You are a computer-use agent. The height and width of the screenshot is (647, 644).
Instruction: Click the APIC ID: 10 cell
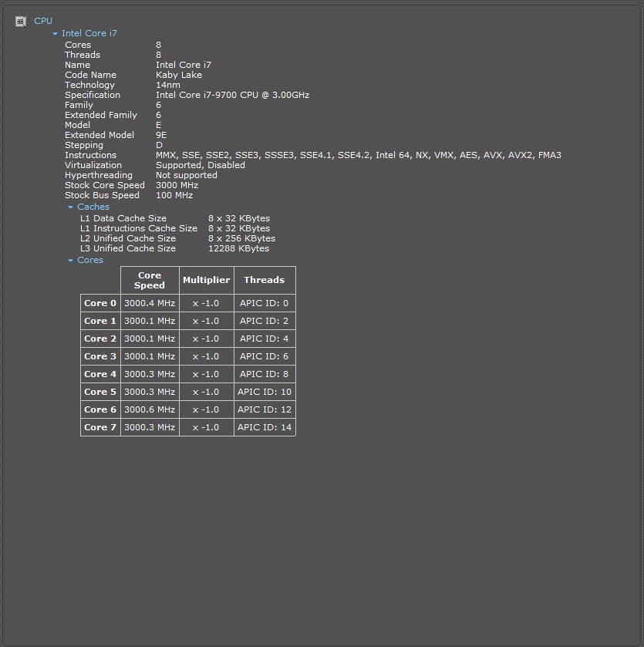point(265,392)
